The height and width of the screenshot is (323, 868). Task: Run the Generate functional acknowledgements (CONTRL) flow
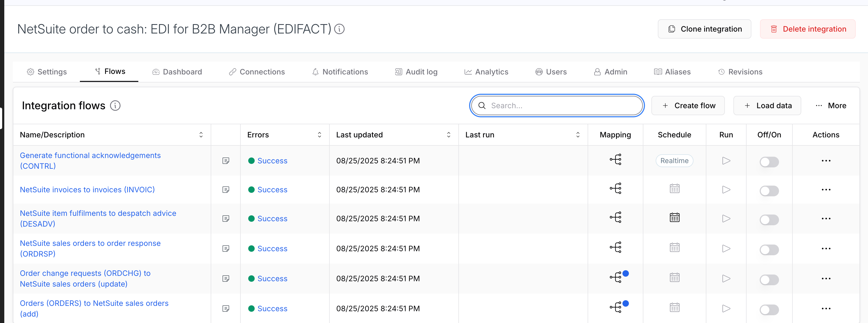726,161
